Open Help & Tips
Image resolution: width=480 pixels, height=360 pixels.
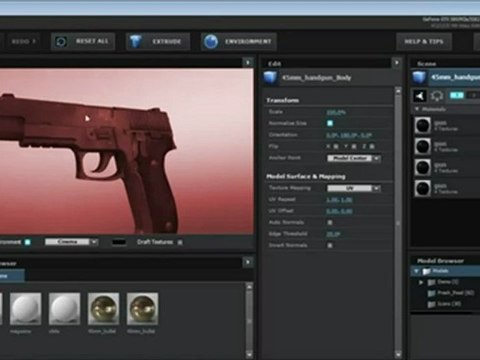coord(424,42)
